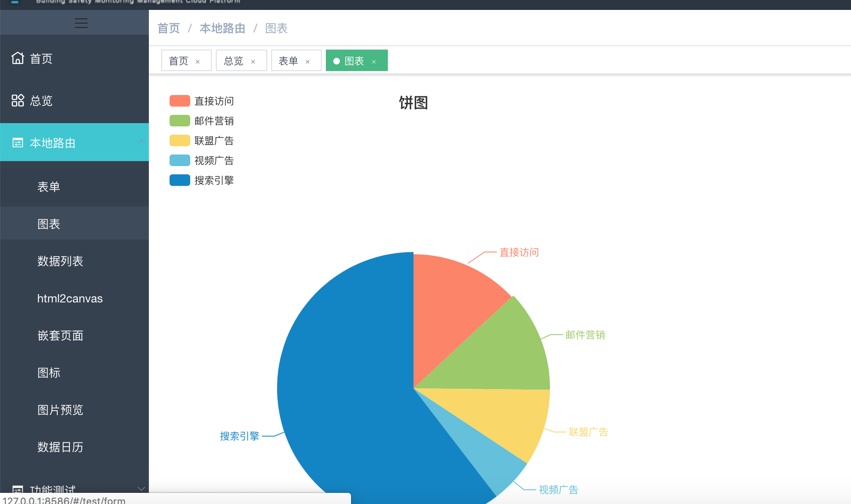Click the 搜索引擎 blue legend swatch
This screenshot has height=504, width=851.
[x=180, y=180]
